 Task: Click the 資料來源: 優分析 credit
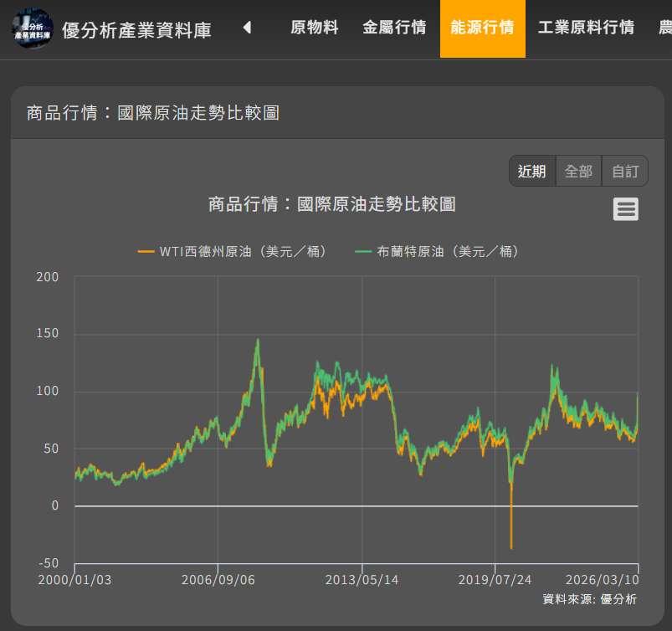click(x=589, y=599)
